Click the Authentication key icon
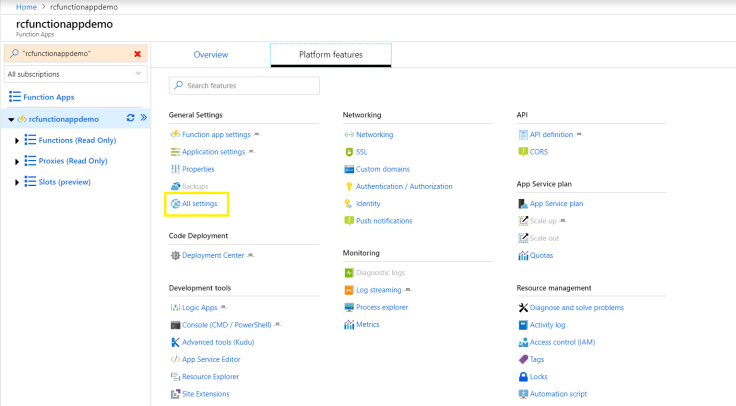 [x=349, y=186]
